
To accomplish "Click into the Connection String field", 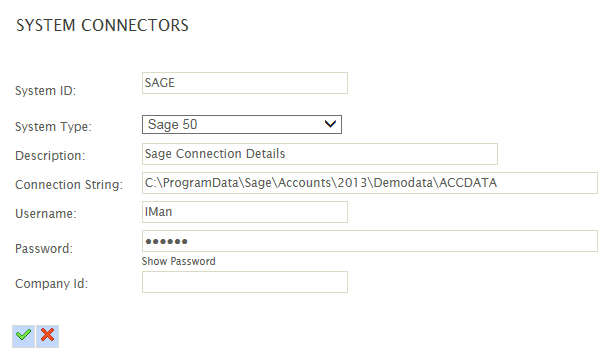I will [370, 183].
